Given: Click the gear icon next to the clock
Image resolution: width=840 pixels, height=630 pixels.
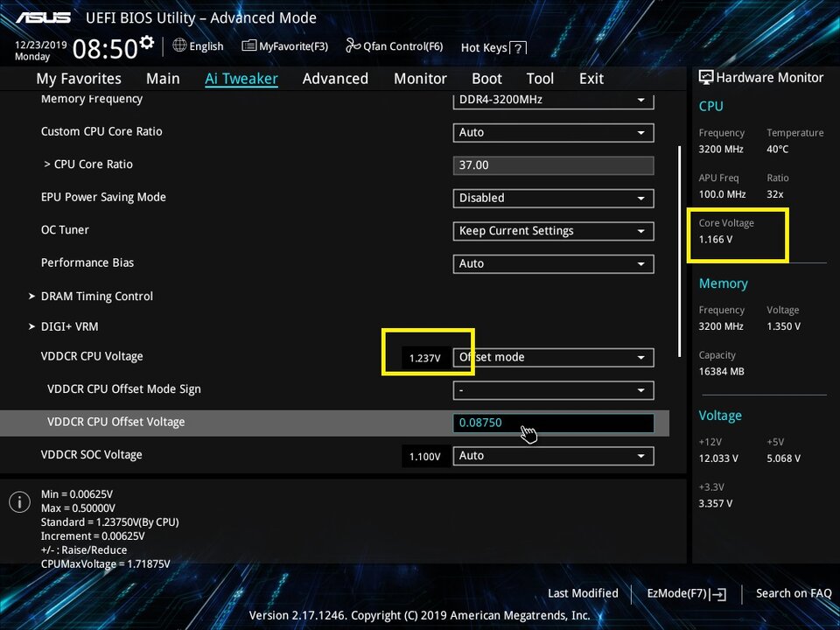Looking at the screenshot, I should pos(146,42).
